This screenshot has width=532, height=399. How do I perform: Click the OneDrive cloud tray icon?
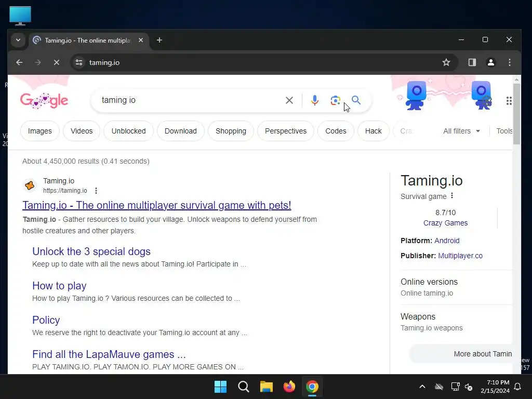tap(439, 387)
